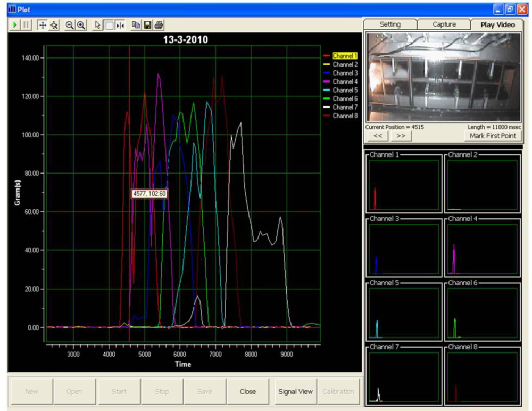Step video forward with >> button
532x411 pixels.
(x=401, y=136)
